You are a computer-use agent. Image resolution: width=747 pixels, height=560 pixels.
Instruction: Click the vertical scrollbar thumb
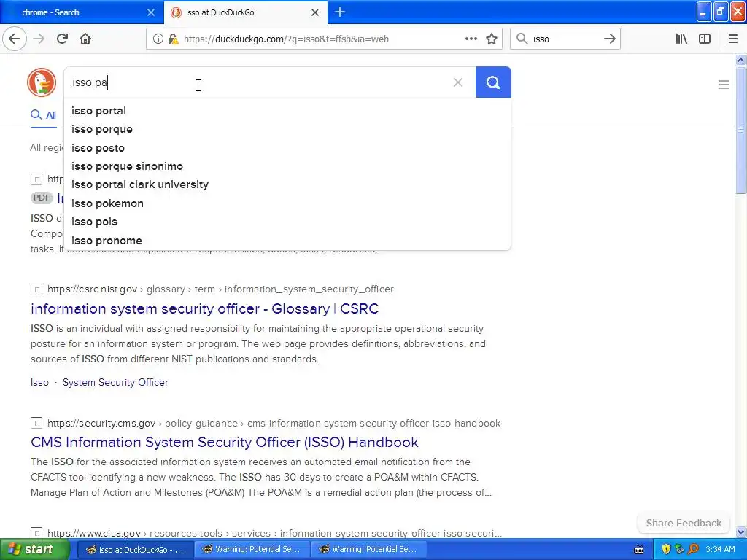tap(740, 130)
